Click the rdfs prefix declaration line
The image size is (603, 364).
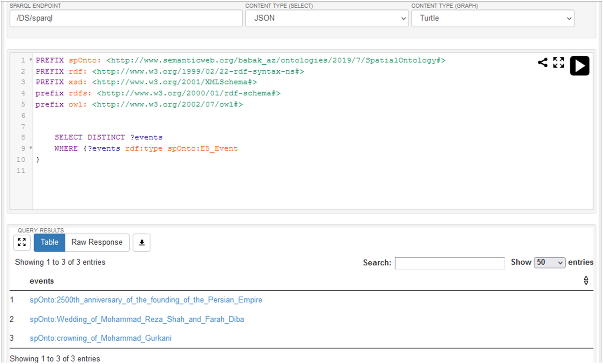point(158,93)
